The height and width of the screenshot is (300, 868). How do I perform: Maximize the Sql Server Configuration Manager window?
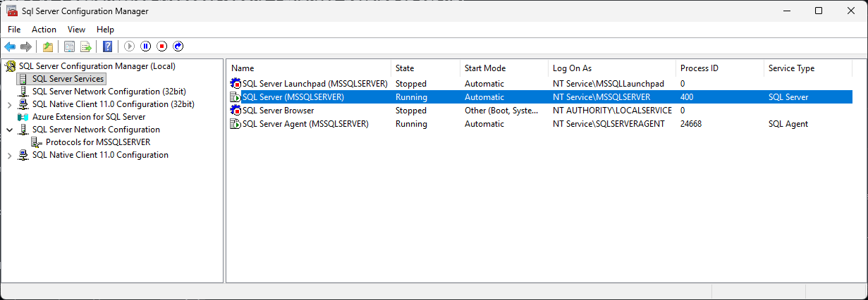click(x=819, y=11)
